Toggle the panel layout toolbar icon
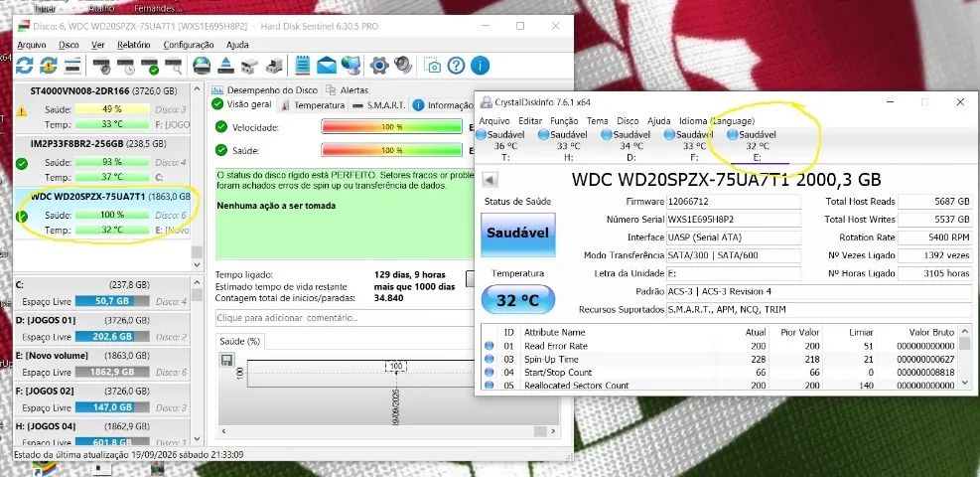Screen dimensions: 980x477 pos(72,65)
